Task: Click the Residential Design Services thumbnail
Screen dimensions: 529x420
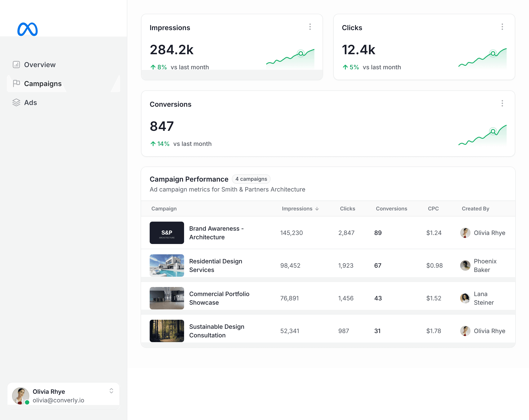Action: [167, 265]
